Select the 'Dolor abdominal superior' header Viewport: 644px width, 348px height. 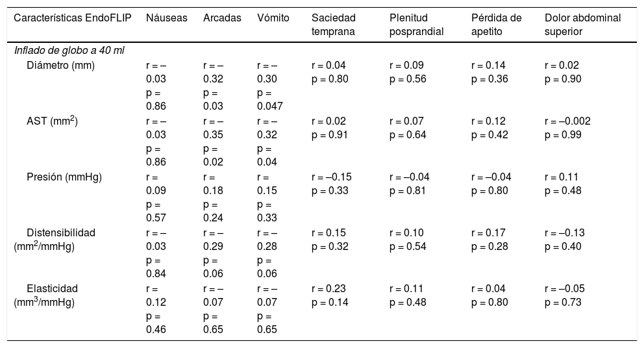tap(582, 25)
